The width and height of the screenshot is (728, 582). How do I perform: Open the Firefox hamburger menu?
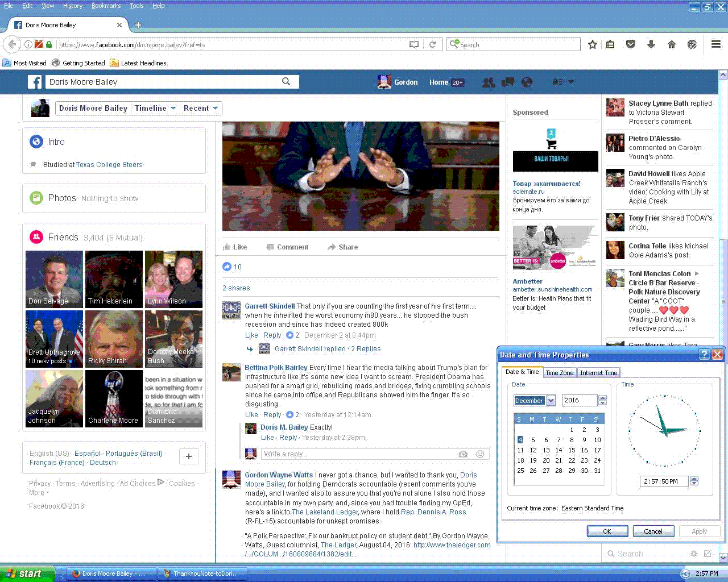click(716, 44)
